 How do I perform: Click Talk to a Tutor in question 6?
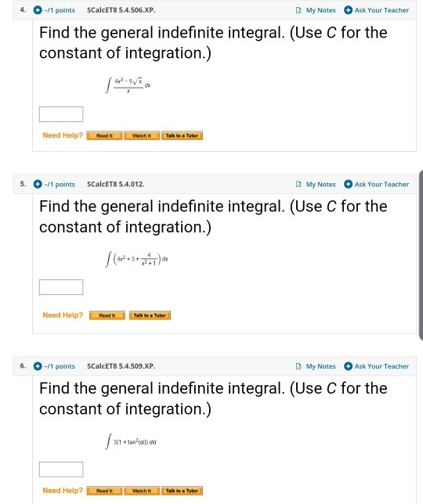(182, 491)
